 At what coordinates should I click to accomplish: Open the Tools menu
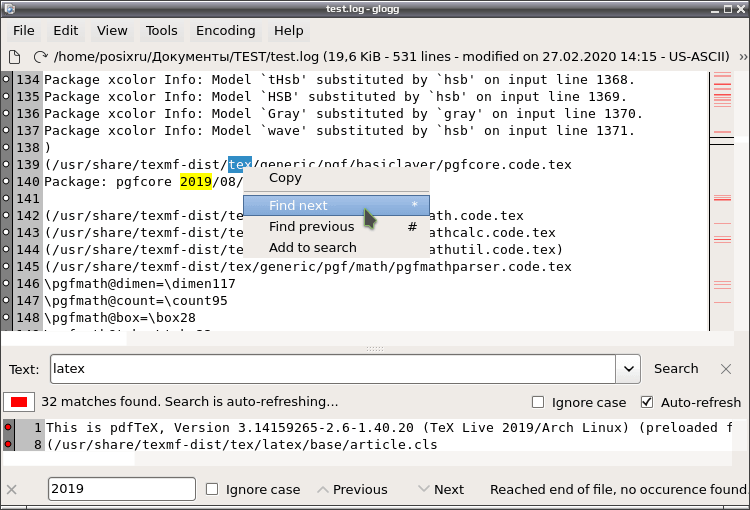pyautogui.click(x=161, y=31)
